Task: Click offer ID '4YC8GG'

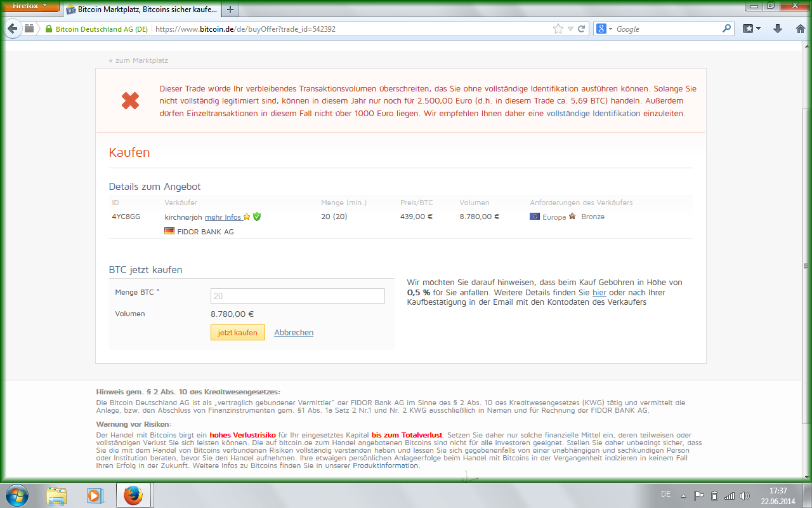Action: pyautogui.click(x=126, y=217)
